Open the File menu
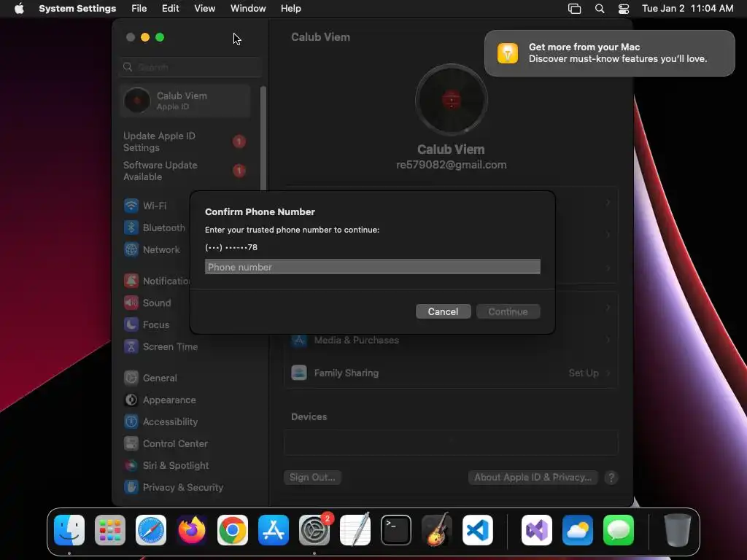 point(139,9)
